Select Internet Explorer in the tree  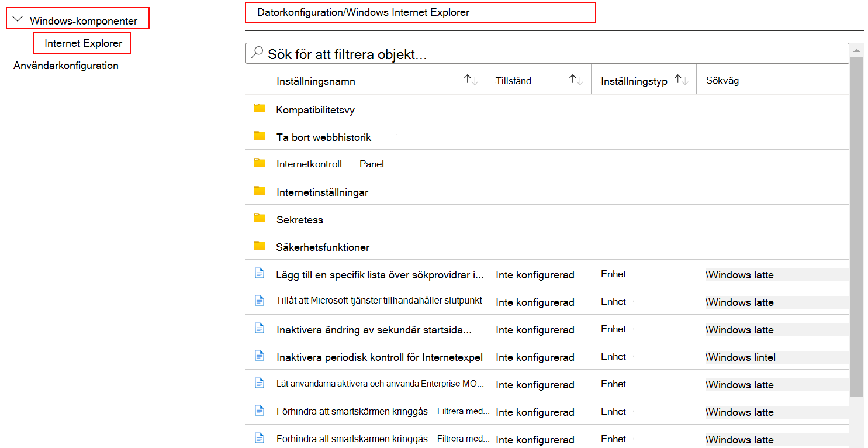(x=83, y=43)
